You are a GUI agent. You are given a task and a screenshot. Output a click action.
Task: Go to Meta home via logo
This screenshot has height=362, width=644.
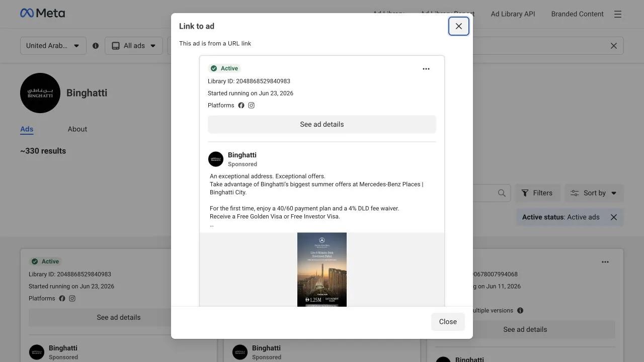click(x=42, y=13)
